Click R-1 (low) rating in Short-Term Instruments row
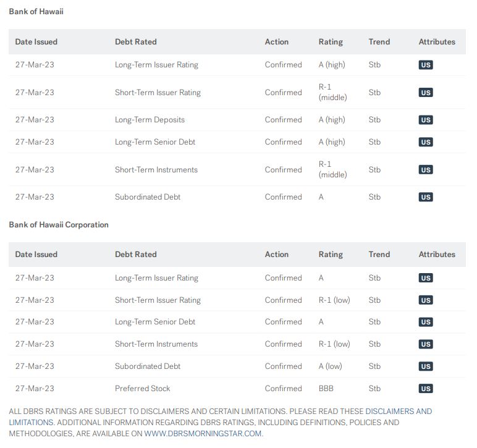The height and width of the screenshot is (448, 477). [x=334, y=344]
